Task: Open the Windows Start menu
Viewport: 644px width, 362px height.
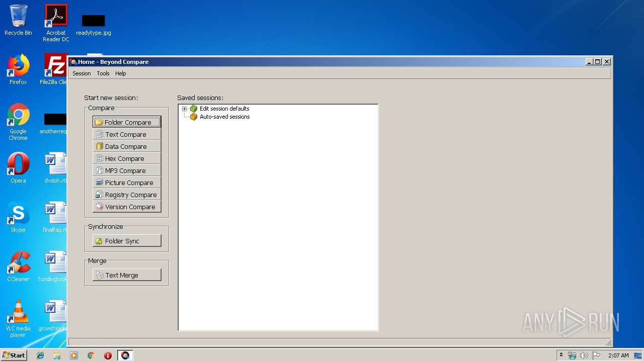Action: coord(14,355)
